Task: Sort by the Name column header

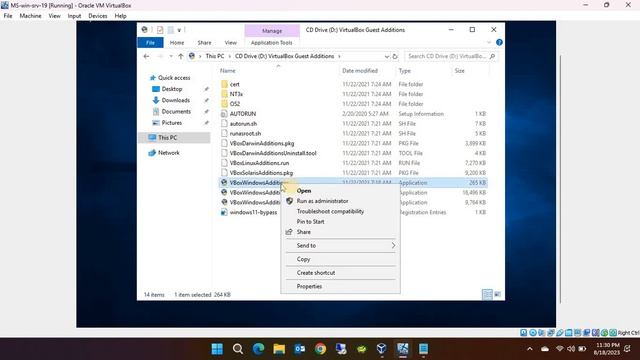Action: click(228, 71)
